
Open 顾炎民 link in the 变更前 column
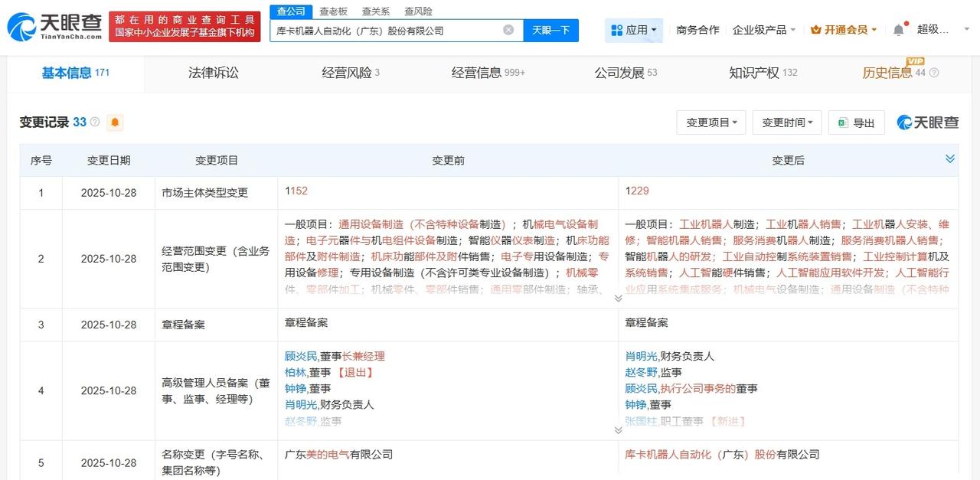[x=299, y=356]
